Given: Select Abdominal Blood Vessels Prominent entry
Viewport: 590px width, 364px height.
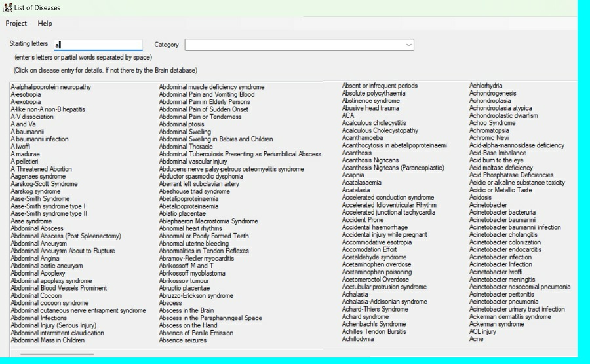Looking at the screenshot, I should [59, 288].
